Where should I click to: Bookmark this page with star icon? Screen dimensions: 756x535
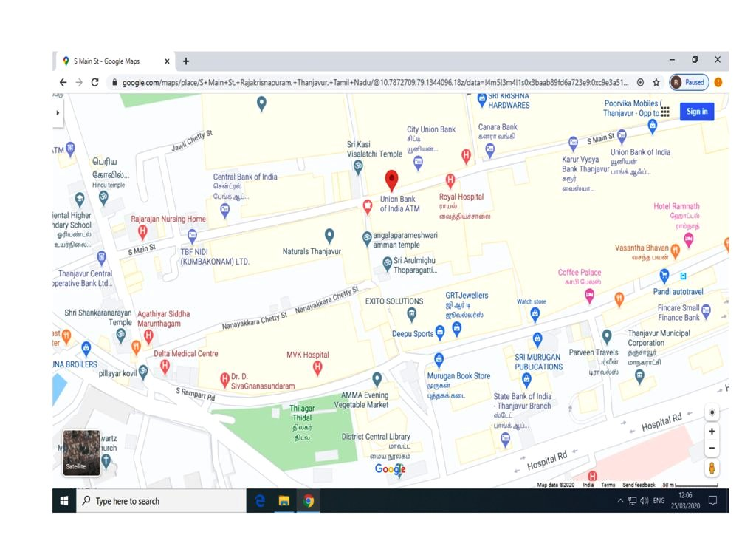(x=656, y=83)
